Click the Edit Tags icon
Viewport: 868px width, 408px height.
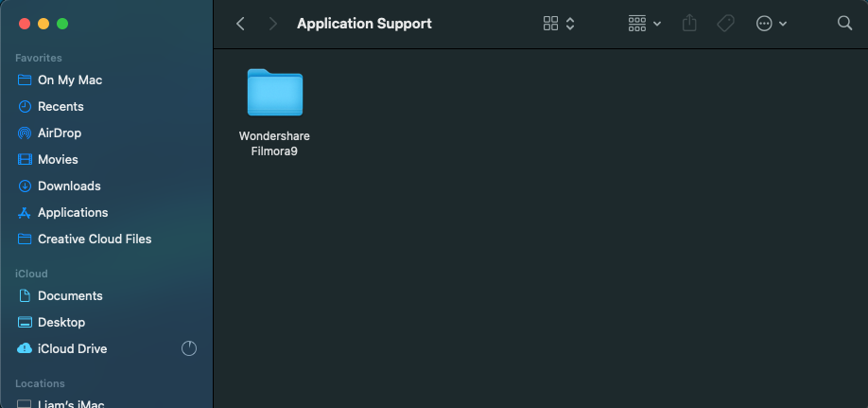click(x=725, y=24)
